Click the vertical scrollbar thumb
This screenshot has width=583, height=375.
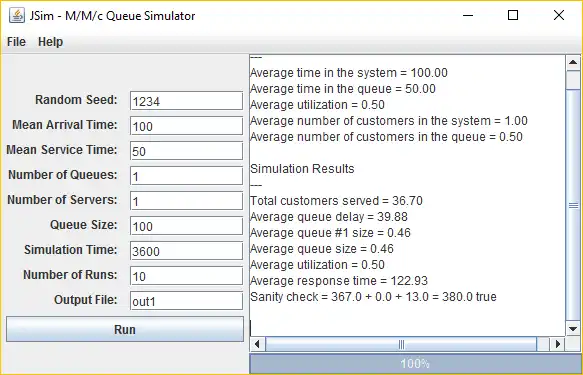(573, 205)
